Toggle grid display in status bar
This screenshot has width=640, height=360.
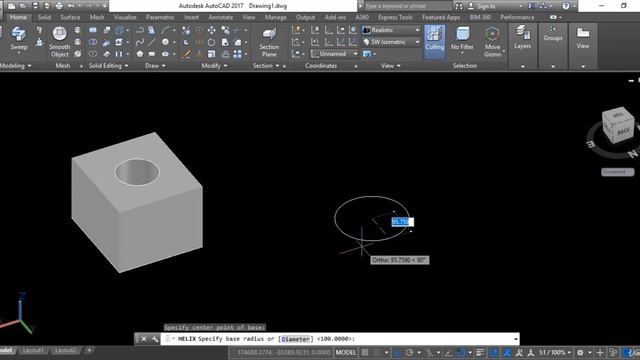[x=365, y=352]
